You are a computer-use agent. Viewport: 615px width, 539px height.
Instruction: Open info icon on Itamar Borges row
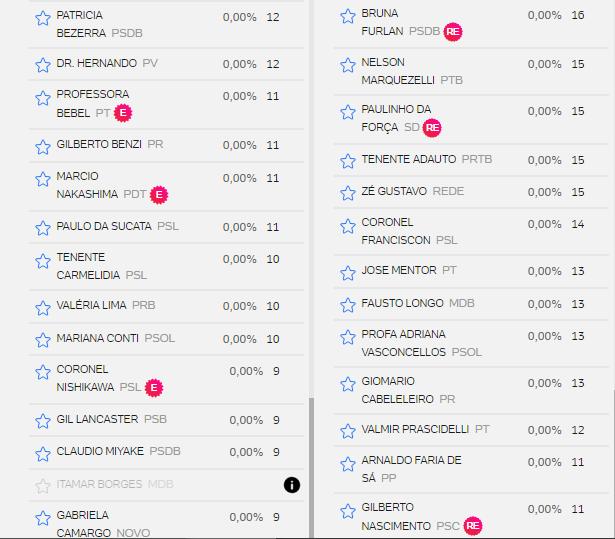(x=292, y=485)
